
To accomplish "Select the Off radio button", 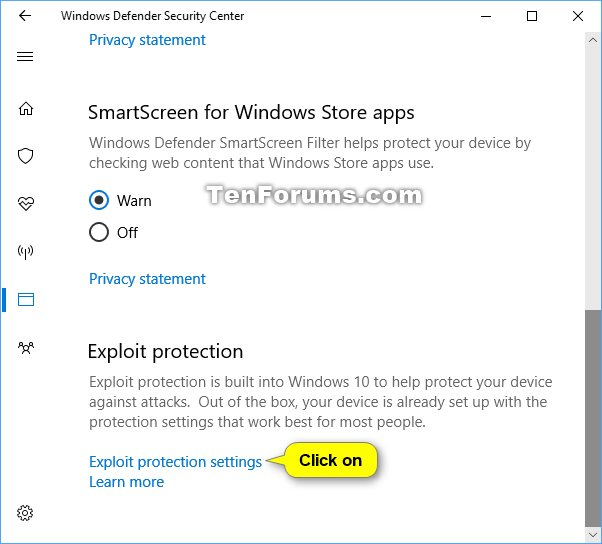I will click(x=99, y=232).
